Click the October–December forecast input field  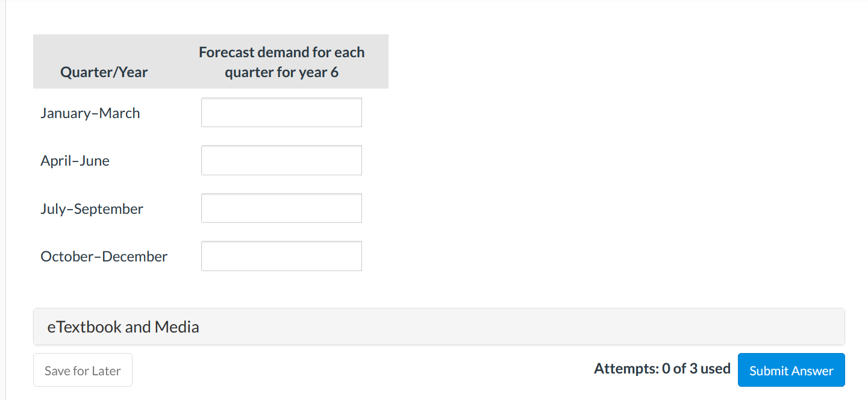[x=281, y=256]
